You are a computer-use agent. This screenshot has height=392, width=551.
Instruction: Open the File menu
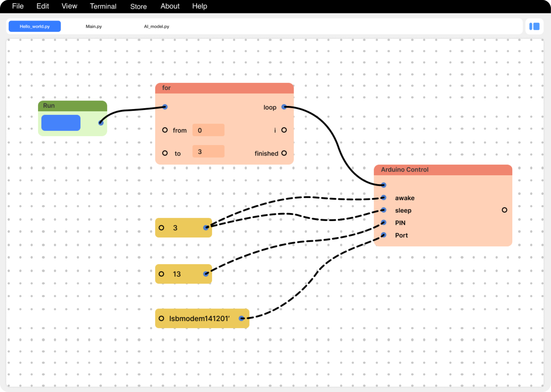pos(18,6)
